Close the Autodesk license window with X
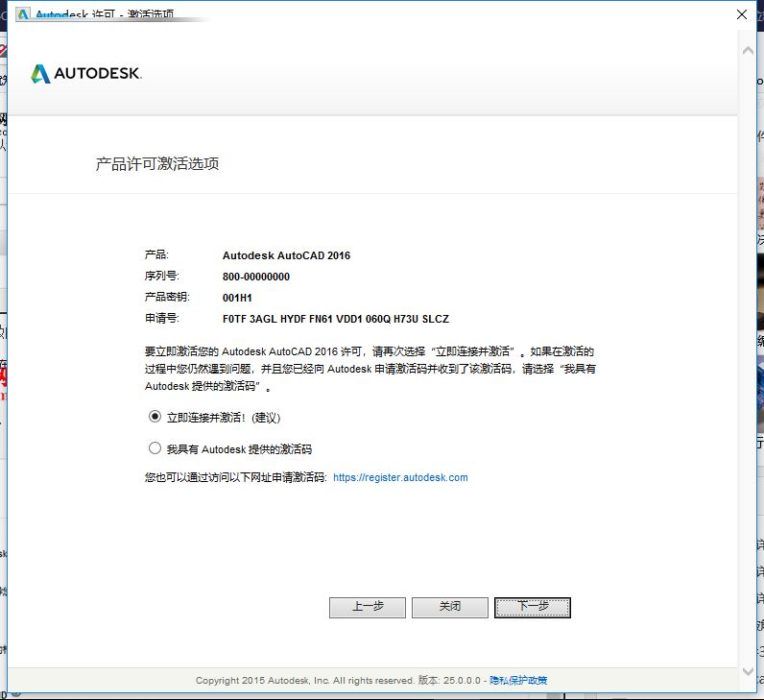The height and width of the screenshot is (700, 764). pyautogui.click(x=742, y=14)
